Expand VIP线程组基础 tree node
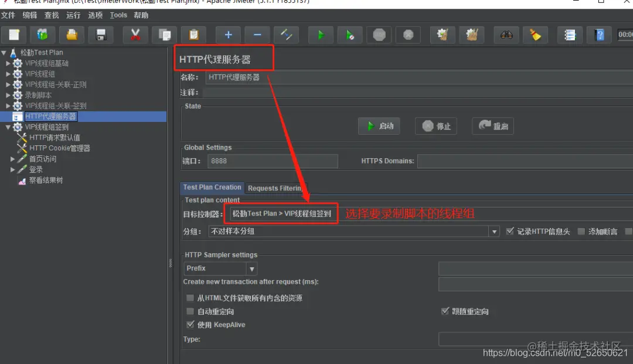 coord(8,63)
